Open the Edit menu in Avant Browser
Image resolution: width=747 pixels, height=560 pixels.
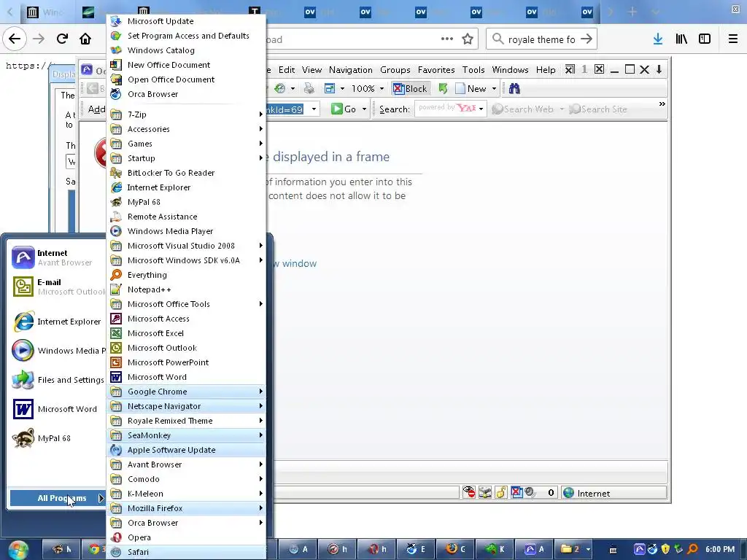click(x=286, y=70)
